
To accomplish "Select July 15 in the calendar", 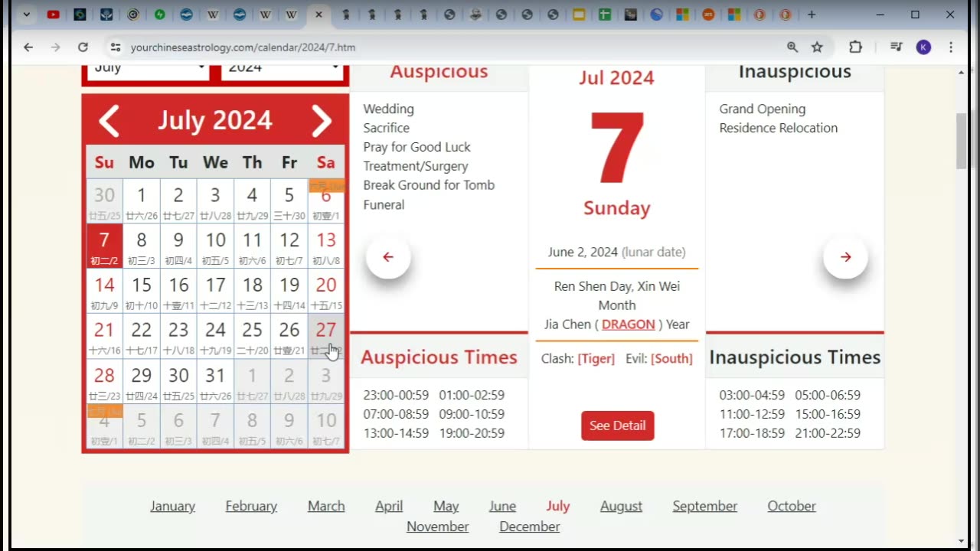I will point(141,291).
